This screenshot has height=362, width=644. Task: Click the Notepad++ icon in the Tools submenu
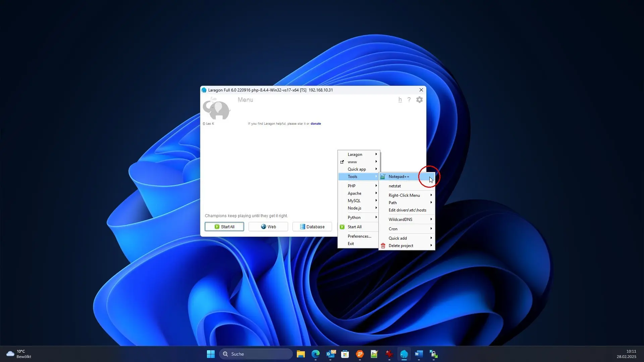[383, 177]
